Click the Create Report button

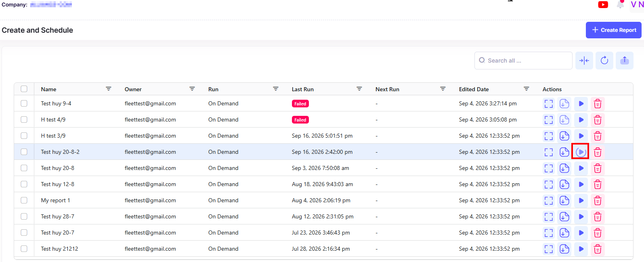tap(614, 30)
